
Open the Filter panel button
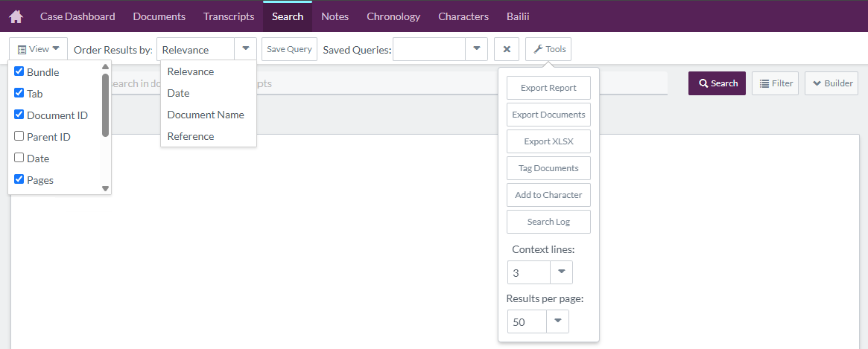[x=775, y=83]
